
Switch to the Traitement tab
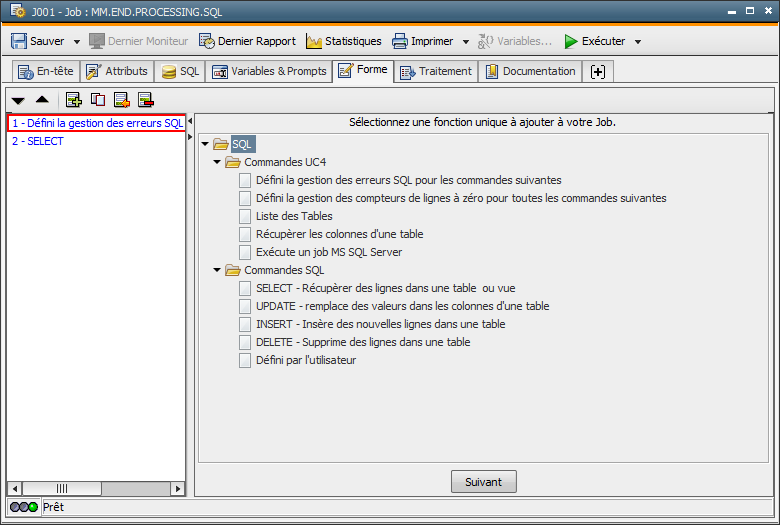coord(435,71)
